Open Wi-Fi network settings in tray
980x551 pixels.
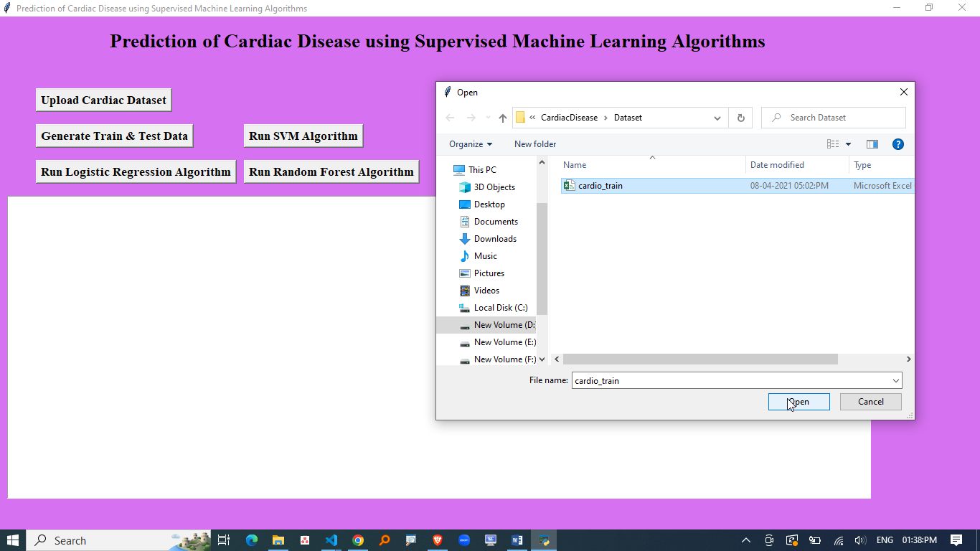click(x=838, y=540)
